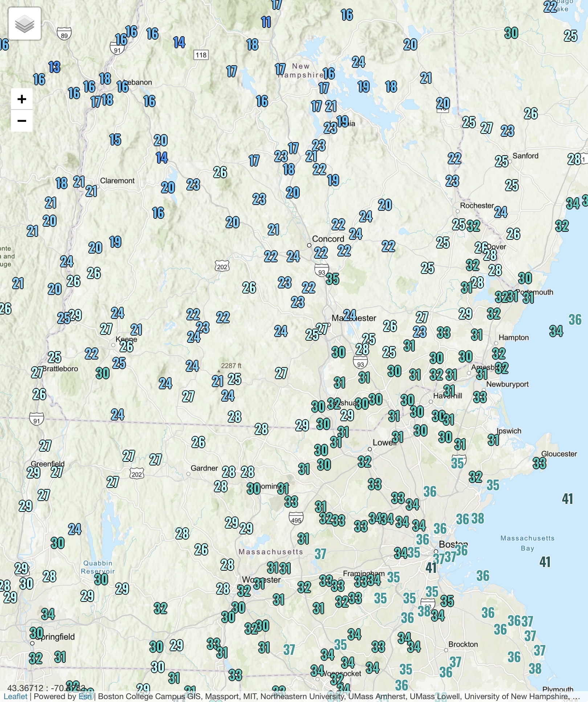Open the Esri attribution link
Viewport: 588px width, 702px height.
85,697
